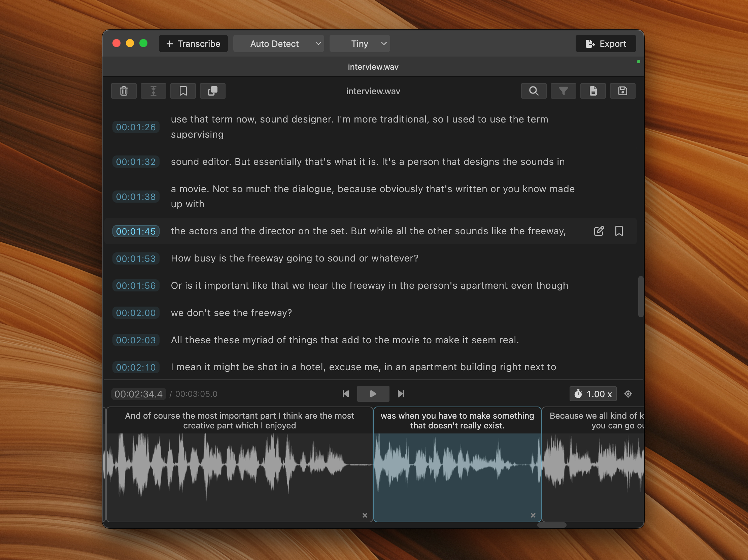Skip to next segment
The height and width of the screenshot is (560, 748).
point(401,394)
